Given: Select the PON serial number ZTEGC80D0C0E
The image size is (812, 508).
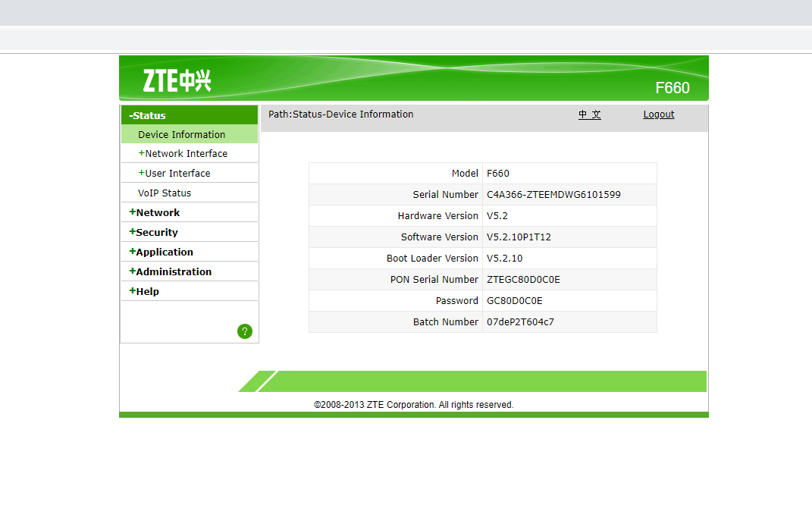Looking at the screenshot, I should (524, 280).
